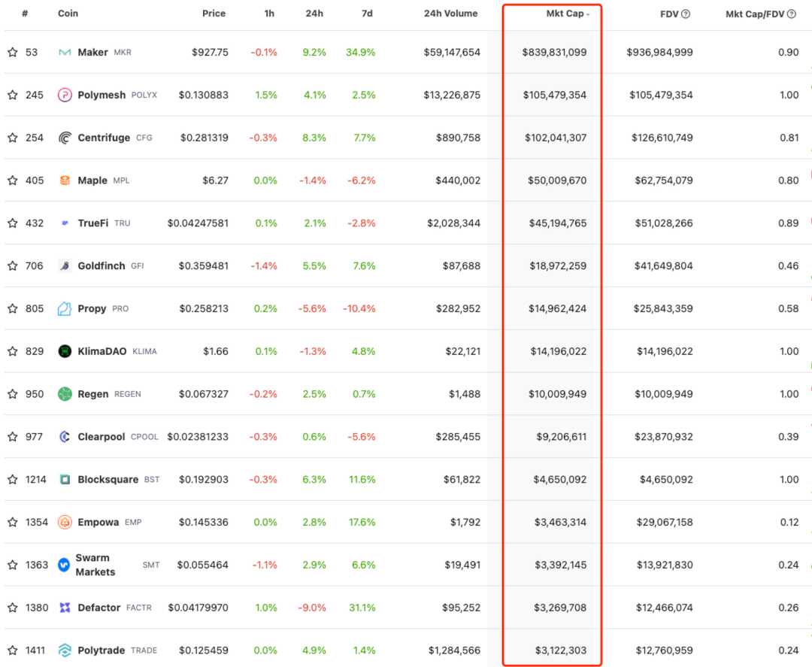This screenshot has width=812, height=667.
Task: Star the Swarm Markets row
Action: coord(13,565)
